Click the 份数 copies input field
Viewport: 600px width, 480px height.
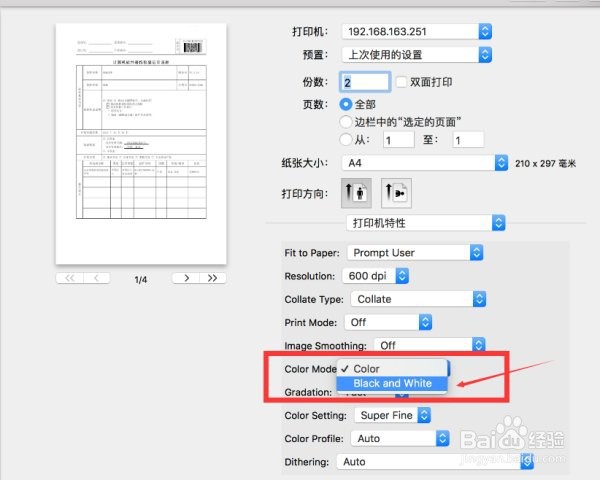[x=365, y=82]
